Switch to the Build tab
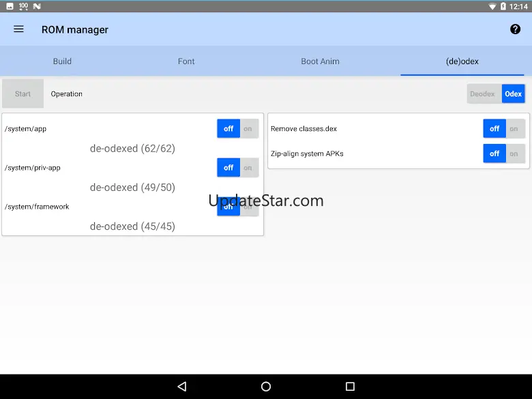 click(x=62, y=61)
